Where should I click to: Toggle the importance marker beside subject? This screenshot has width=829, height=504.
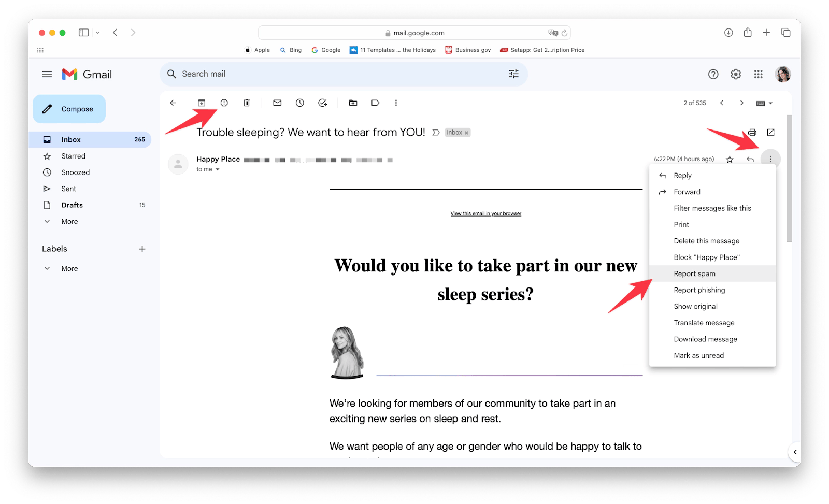pyautogui.click(x=436, y=133)
